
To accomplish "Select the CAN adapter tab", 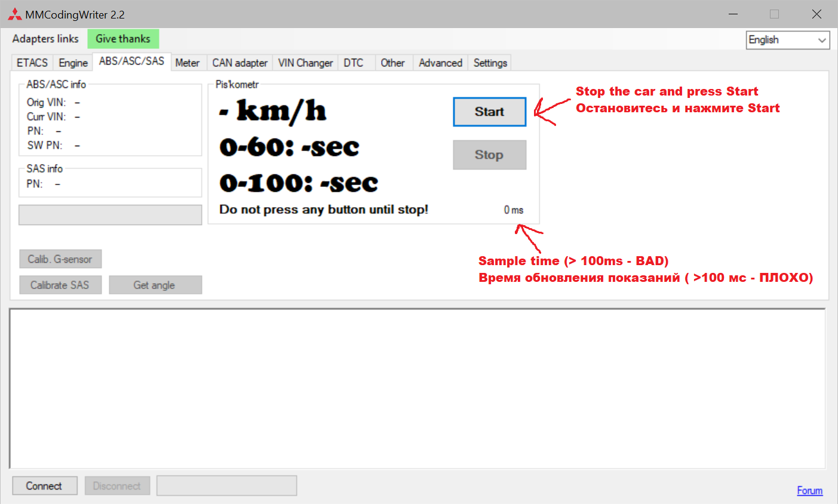I will coord(240,63).
